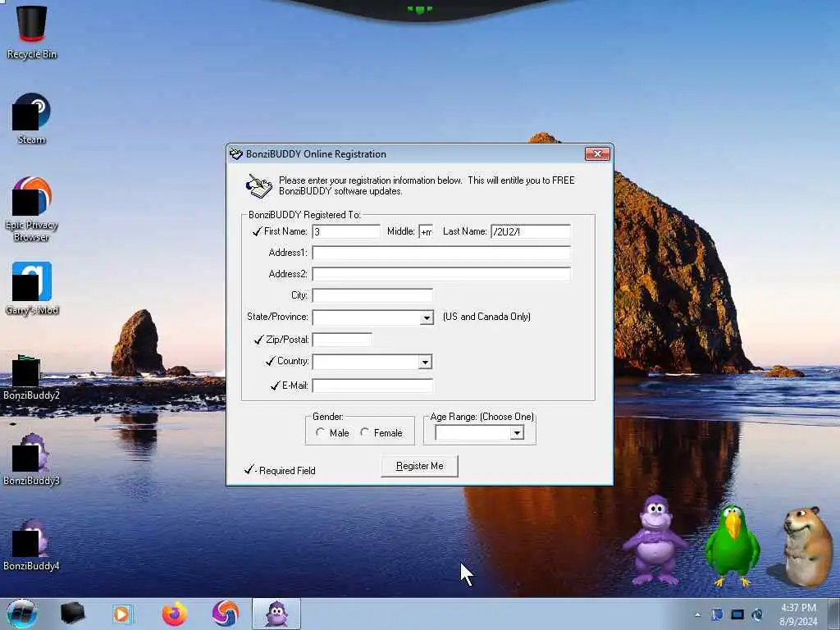Viewport: 840px width, 630px height.
Task: Expand the Country dropdown list
Action: [x=425, y=362]
